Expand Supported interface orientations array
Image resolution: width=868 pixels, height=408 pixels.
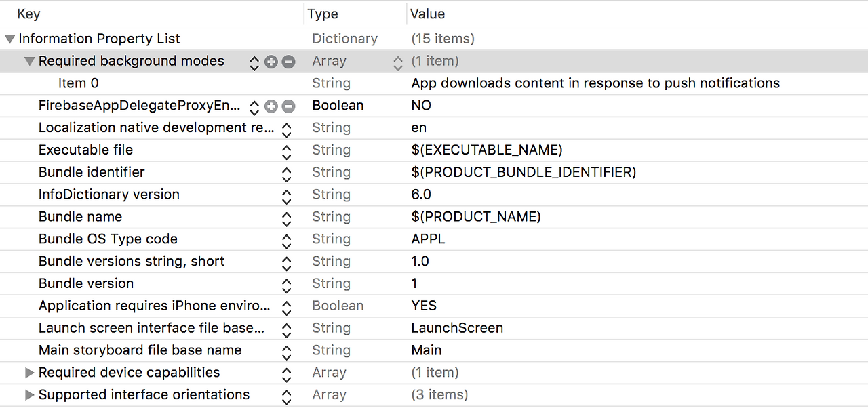(29, 395)
